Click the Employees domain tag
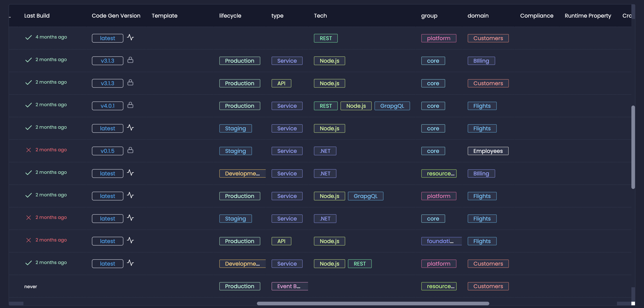644x308 pixels. (x=488, y=151)
